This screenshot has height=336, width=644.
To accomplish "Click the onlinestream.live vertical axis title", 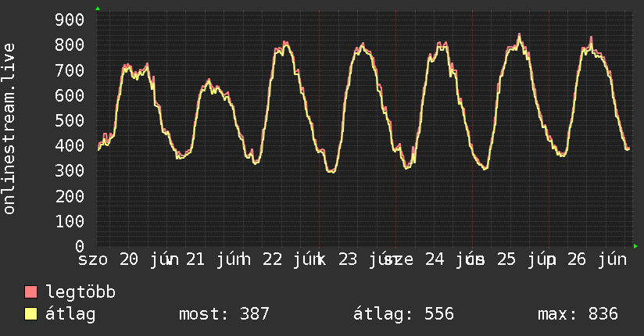I will 9,129.
